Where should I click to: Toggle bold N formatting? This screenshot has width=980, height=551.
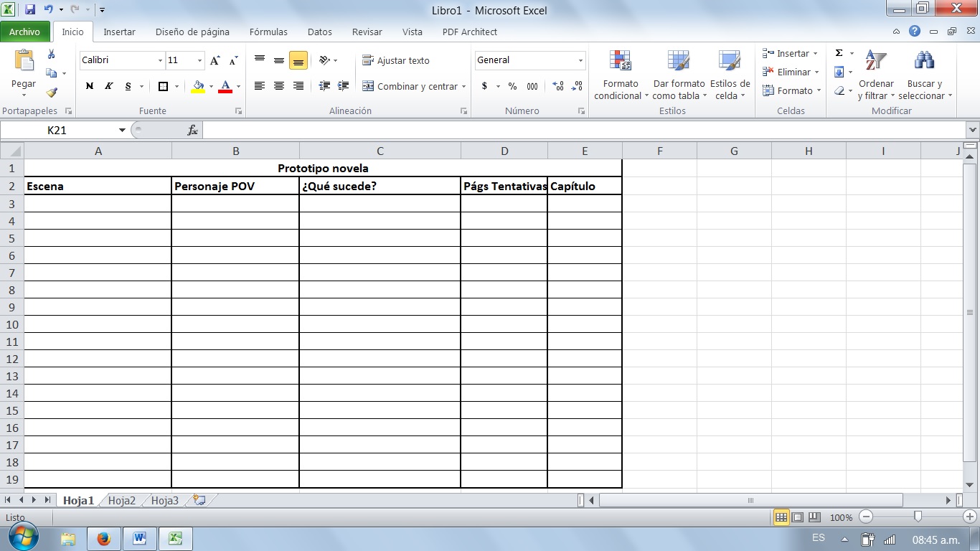(x=90, y=86)
